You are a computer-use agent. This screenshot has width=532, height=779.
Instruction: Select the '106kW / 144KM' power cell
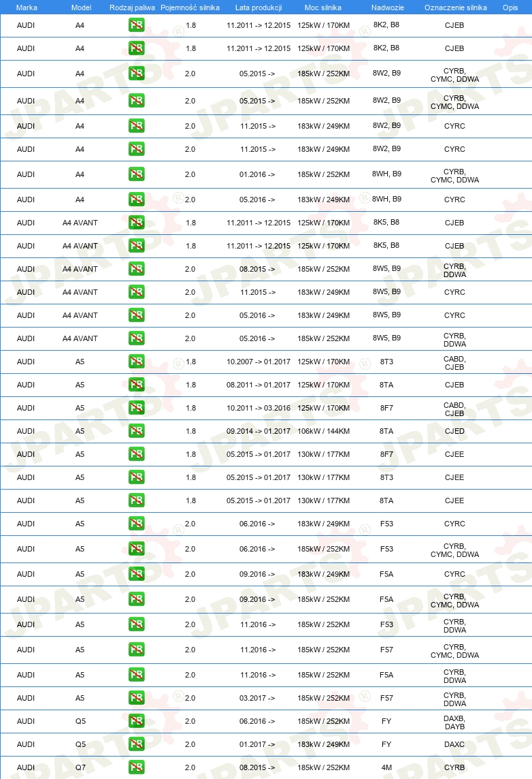(x=324, y=431)
